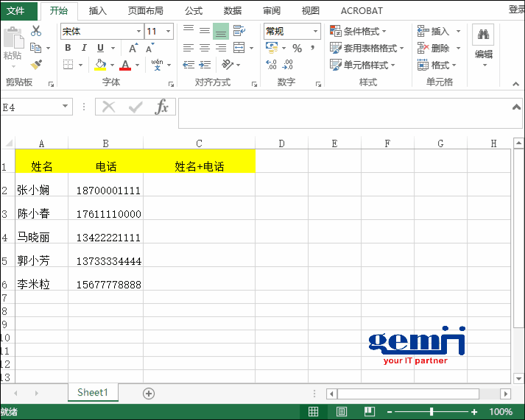Click 插入 insert cells button
The height and width of the screenshot is (420, 525).
pos(434,31)
